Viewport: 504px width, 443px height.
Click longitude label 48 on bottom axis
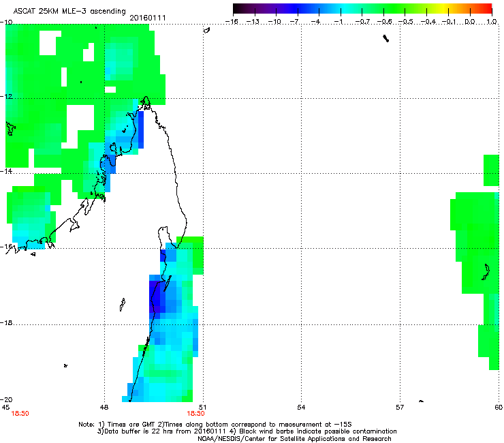(104, 408)
